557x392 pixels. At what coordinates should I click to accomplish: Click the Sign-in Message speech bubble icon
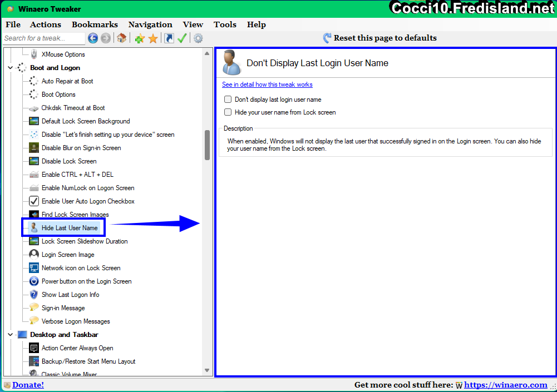pos(34,307)
